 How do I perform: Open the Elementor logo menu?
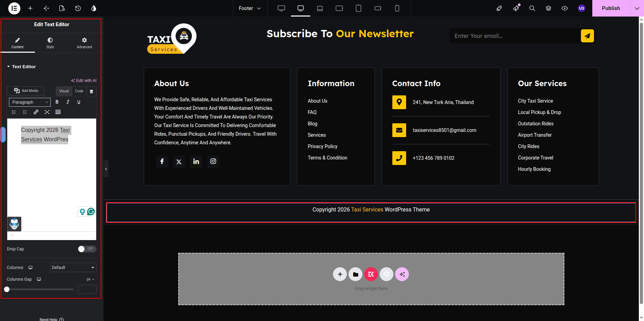14,8
